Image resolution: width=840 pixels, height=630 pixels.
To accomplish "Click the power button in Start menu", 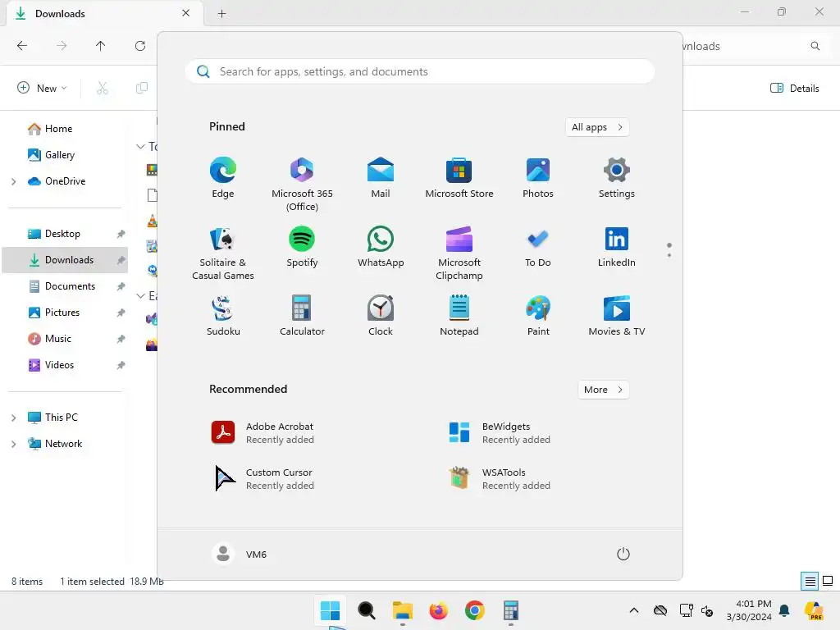I will click(623, 554).
